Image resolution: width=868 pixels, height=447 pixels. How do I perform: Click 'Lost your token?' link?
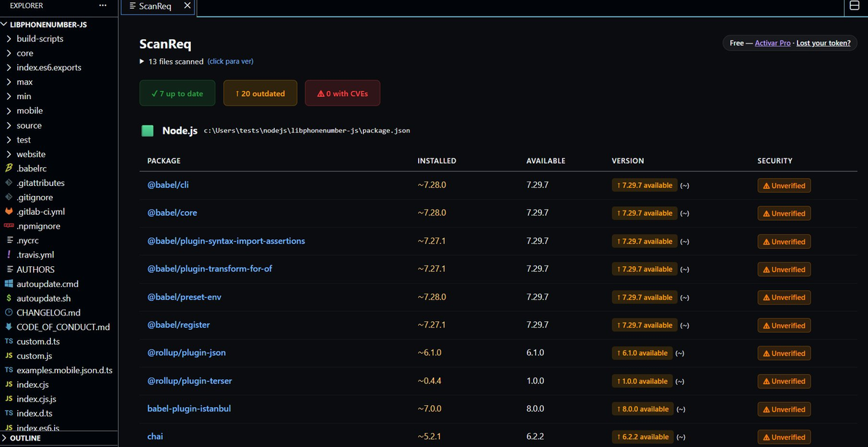[823, 43]
